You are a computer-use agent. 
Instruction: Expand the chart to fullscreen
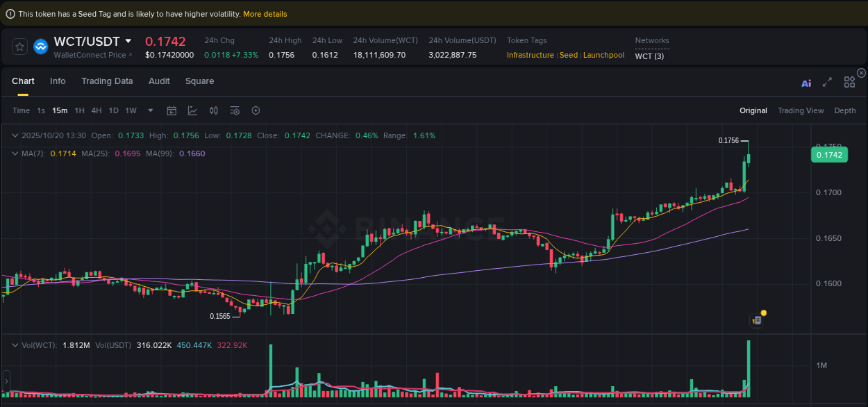coord(827,82)
